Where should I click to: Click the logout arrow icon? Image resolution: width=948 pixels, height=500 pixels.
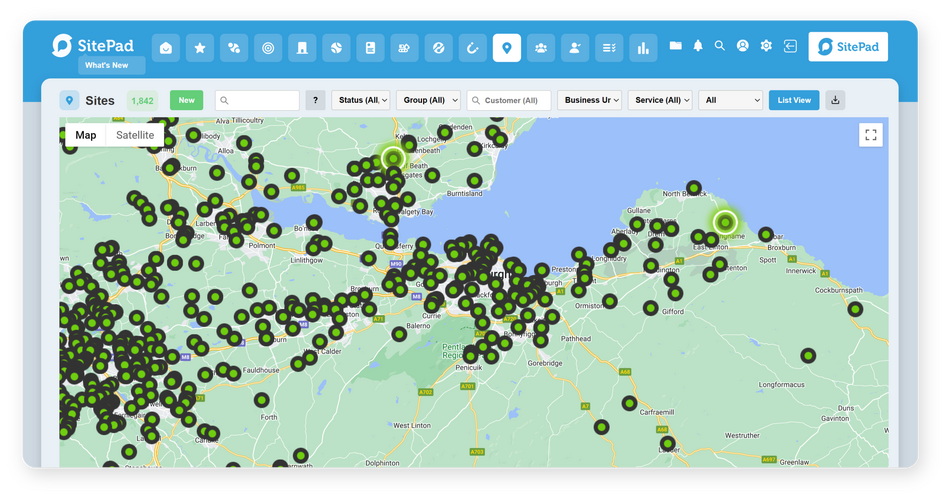tap(790, 46)
